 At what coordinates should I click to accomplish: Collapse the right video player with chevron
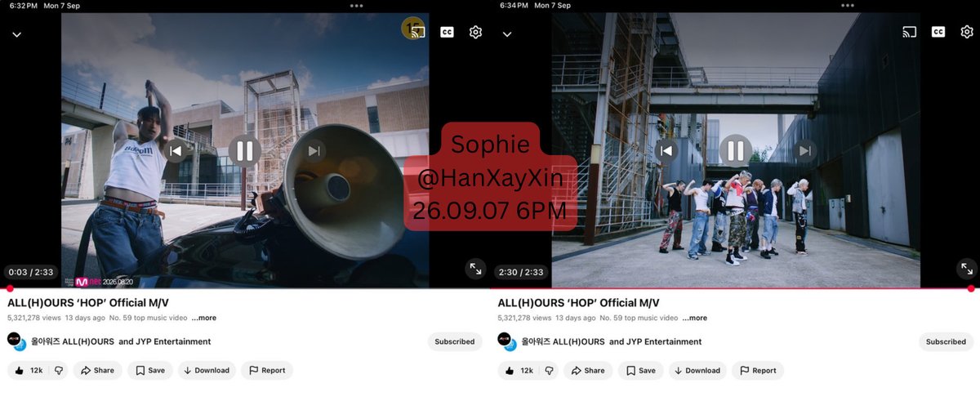[x=507, y=34]
